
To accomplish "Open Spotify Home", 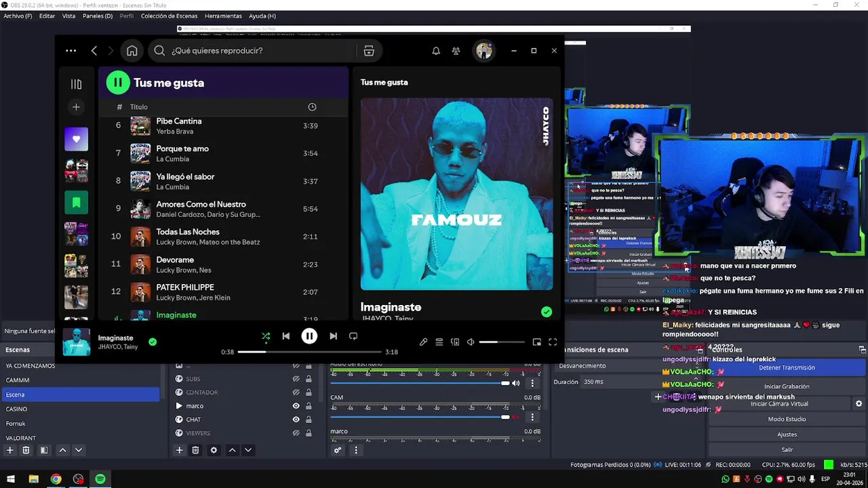I will [x=132, y=51].
